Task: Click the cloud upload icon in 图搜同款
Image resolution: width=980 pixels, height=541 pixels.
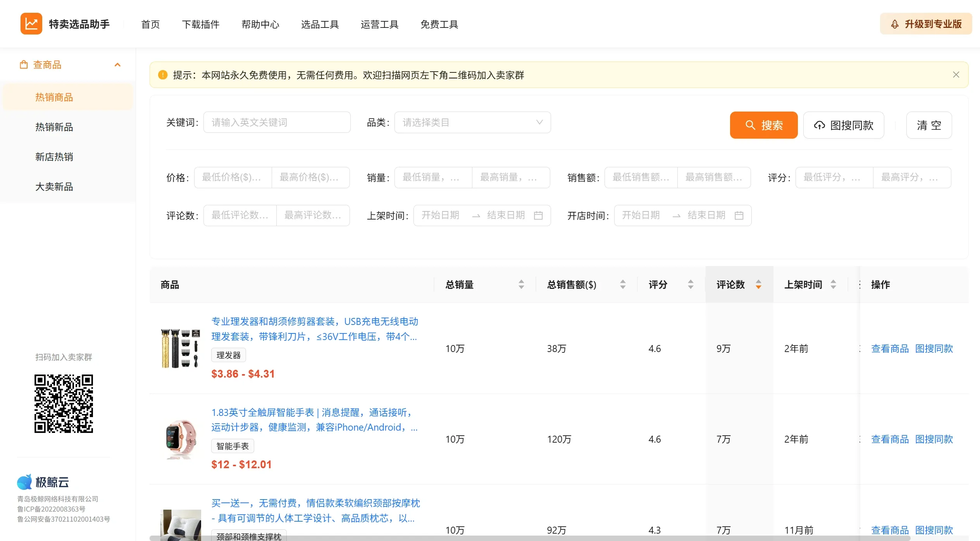Action: tap(820, 125)
